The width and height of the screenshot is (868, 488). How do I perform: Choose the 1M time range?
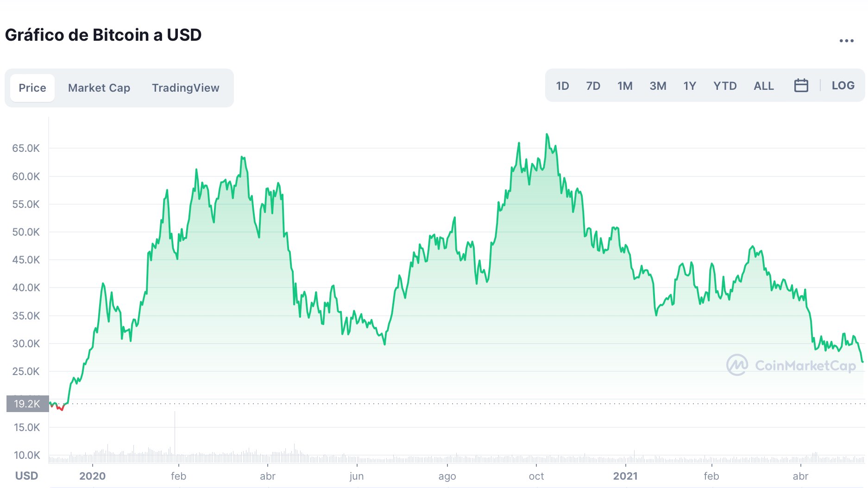click(x=625, y=86)
